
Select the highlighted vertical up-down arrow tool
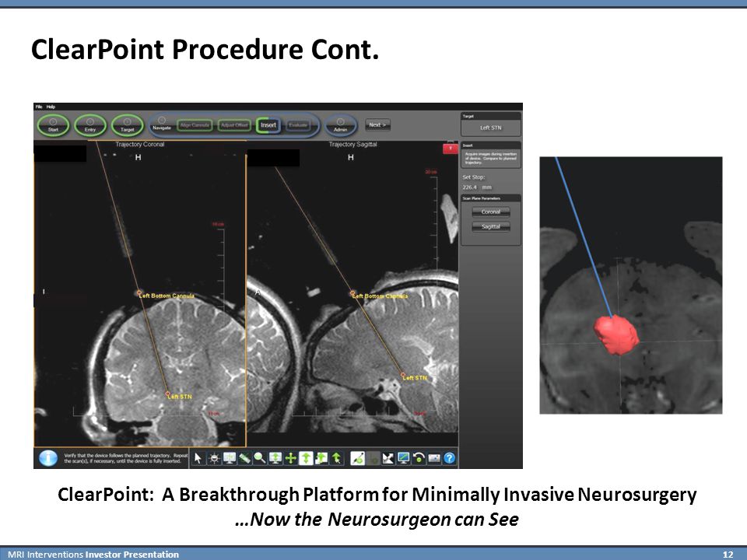point(306,458)
